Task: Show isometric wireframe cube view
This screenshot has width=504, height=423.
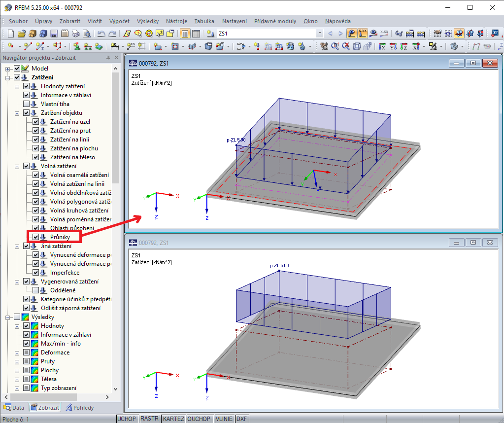Action: [357, 46]
